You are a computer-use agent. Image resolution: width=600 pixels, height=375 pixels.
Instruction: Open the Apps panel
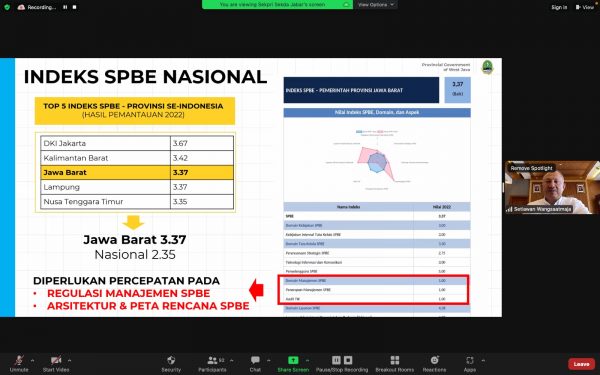(x=470, y=363)
